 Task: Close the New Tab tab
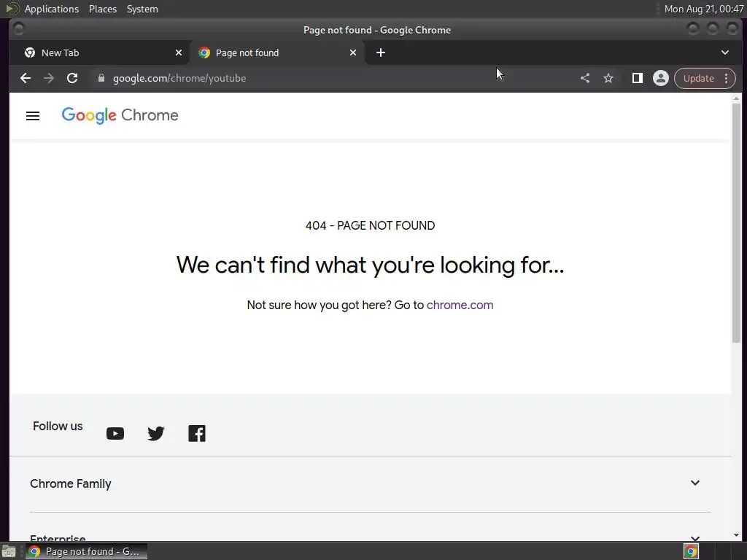(x=179, y=52)
